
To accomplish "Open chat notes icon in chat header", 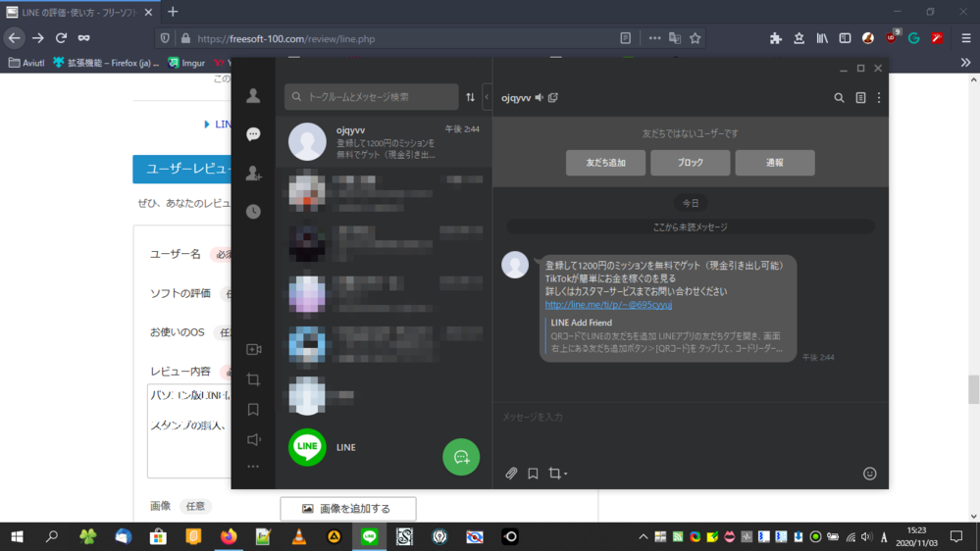I will point(860,97).
